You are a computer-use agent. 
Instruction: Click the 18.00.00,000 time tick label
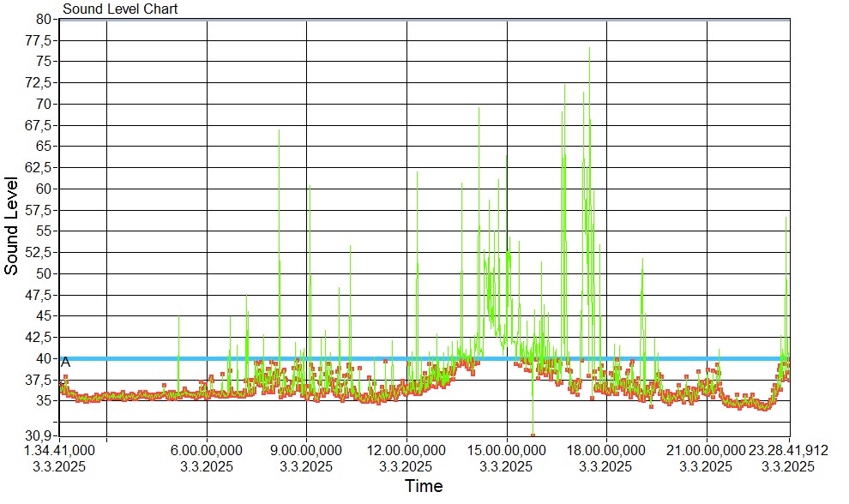[x=606, y=451]
